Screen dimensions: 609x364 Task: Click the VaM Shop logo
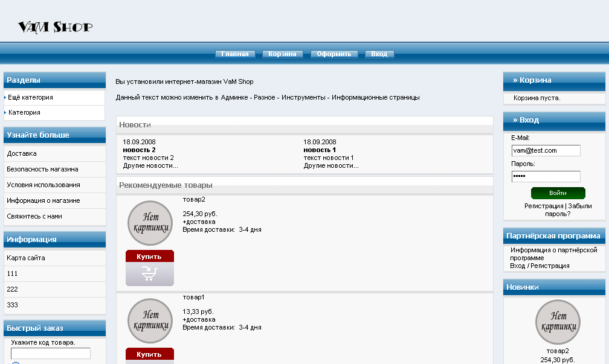pos(55,27)
